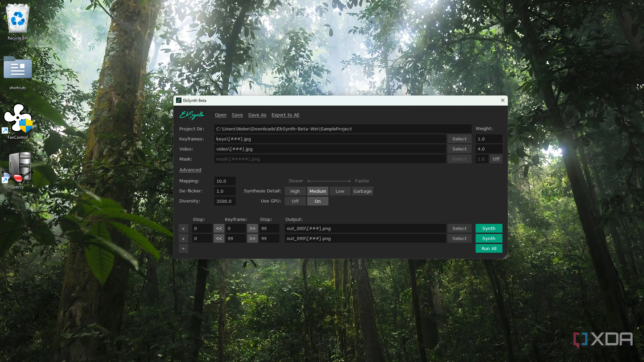
Task: Click the Save As menu link
Action: click(257, 115)
